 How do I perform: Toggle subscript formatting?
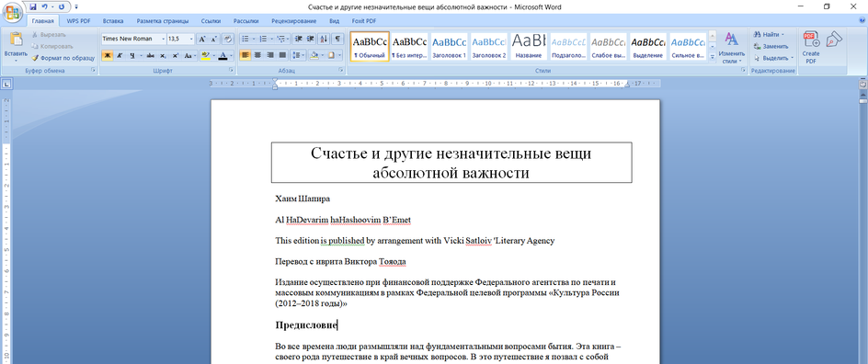tap(163, 55)
